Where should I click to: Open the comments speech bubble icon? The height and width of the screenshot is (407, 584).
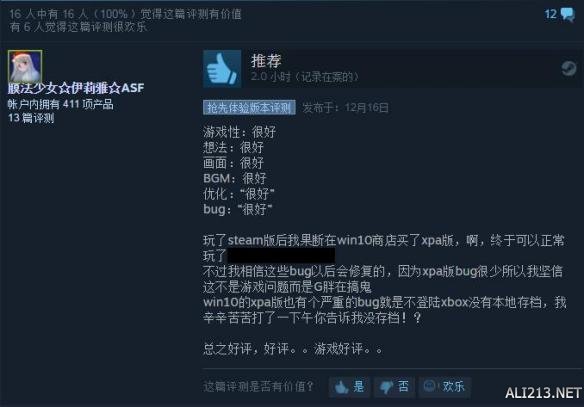click(x=568, y=15)
